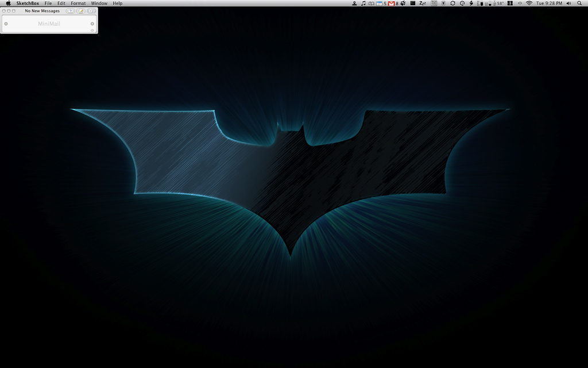Open the Time Machine clock menu icon
Image resolution: width=588 pixels, height=368 pixels.
pos(462,3)
